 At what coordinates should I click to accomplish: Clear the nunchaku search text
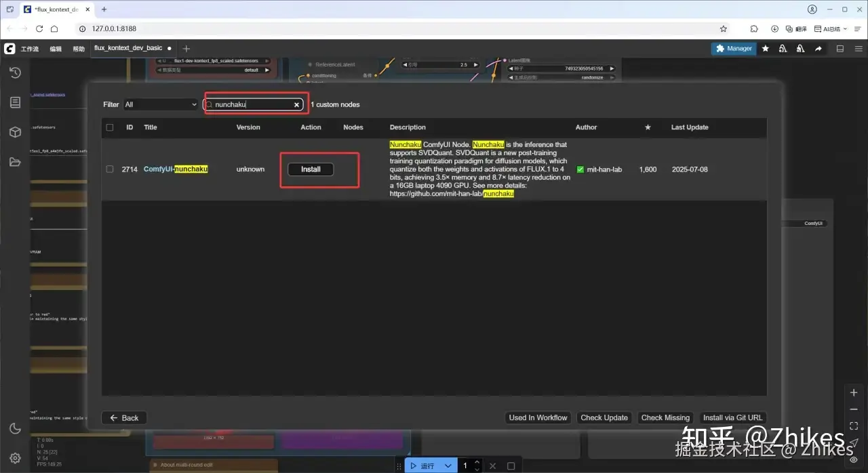pyautogui.click(x=296, y=105)
